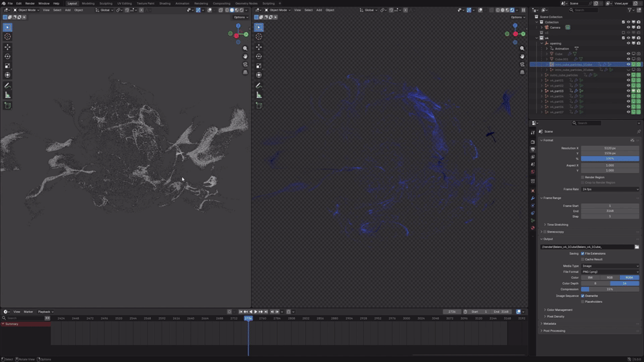Select RGB color mode button
644x362 pixels.
[x=610, y=278]
